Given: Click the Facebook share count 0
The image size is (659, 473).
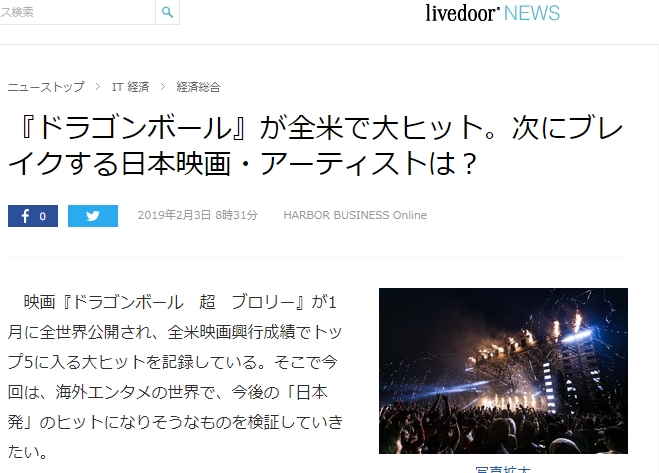Looking at the screenshot, I should click(x=42, y=217).
